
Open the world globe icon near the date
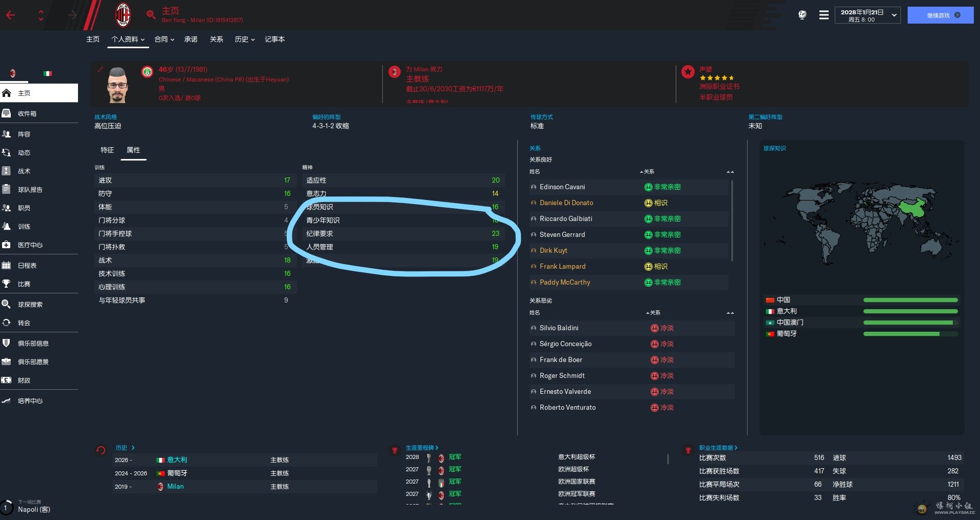click(802, 15)
